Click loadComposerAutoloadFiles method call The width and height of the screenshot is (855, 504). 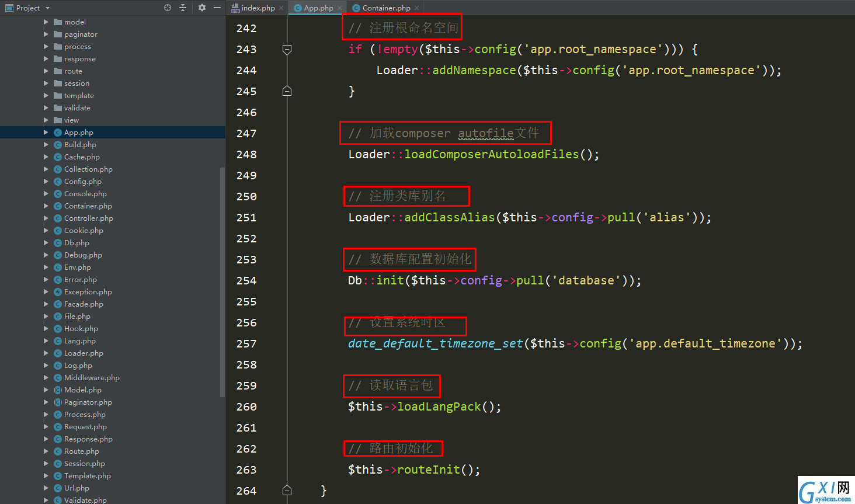point(492,154)
